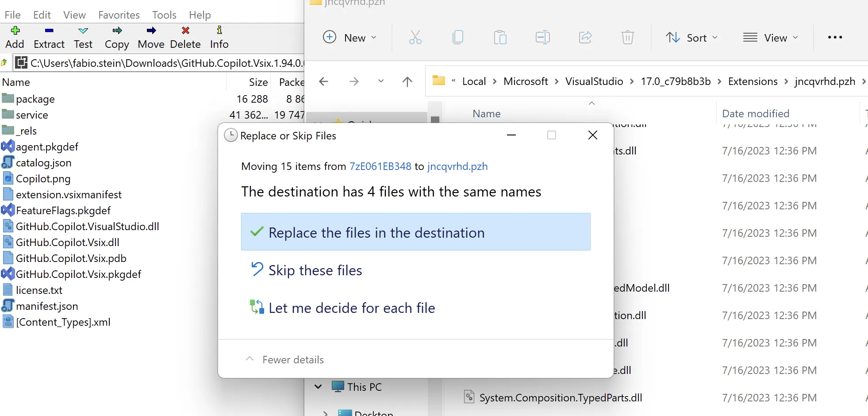Select GitHub.Copilot.Vsix.pkgdef in 7-Zip

tap(72, 274)
